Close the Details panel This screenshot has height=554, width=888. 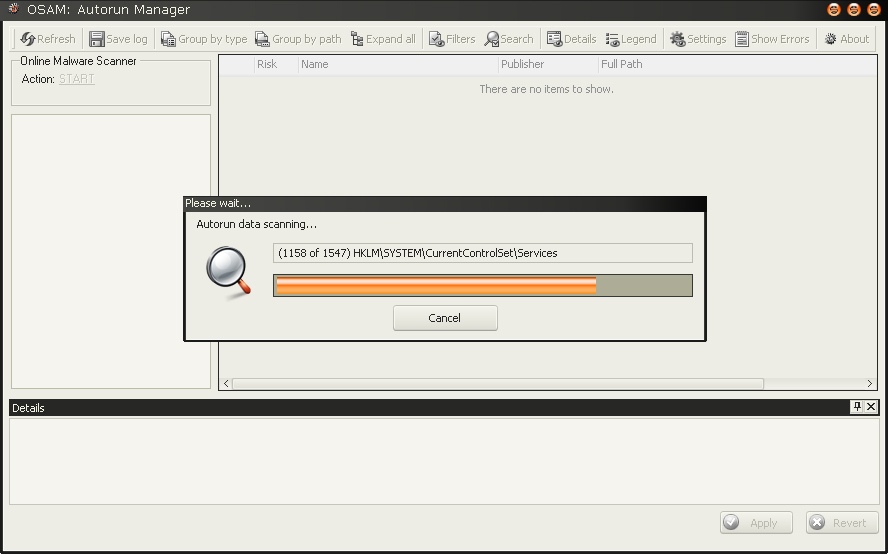point(871,407)
